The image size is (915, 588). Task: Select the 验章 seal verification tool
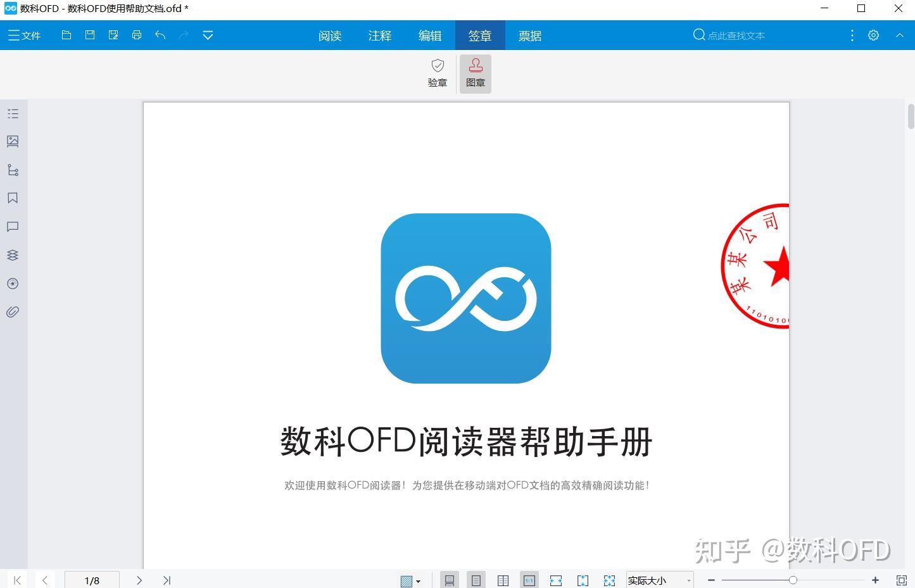point(437,72)
